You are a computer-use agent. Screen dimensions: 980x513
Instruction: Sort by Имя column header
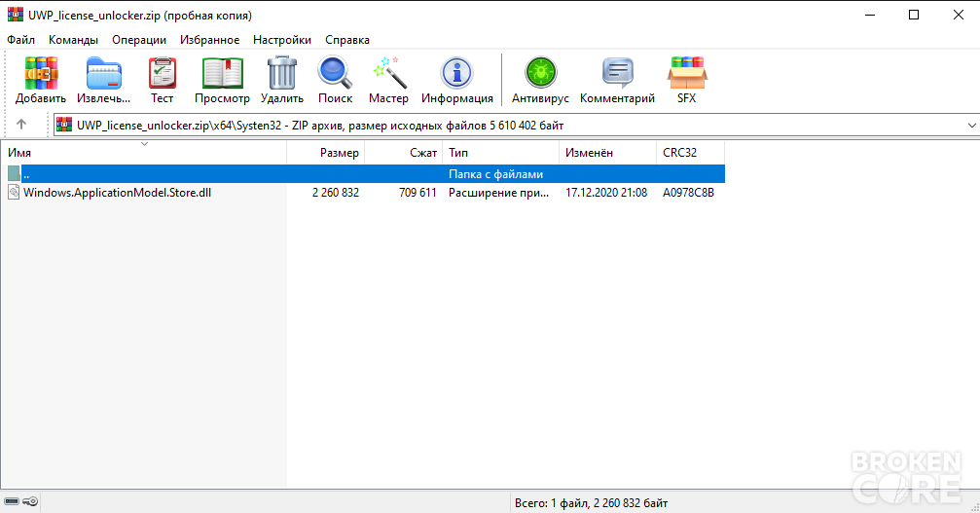click(143, 153)
